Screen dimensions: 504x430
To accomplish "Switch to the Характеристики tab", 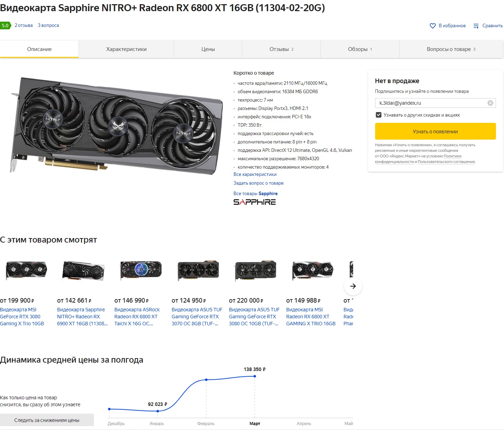I will pos(126,49).
